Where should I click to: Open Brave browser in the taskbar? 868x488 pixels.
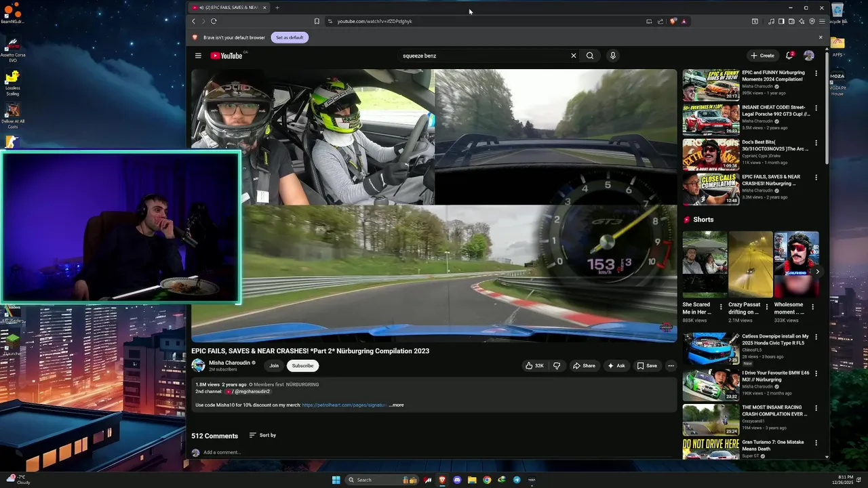coord(442,480)
